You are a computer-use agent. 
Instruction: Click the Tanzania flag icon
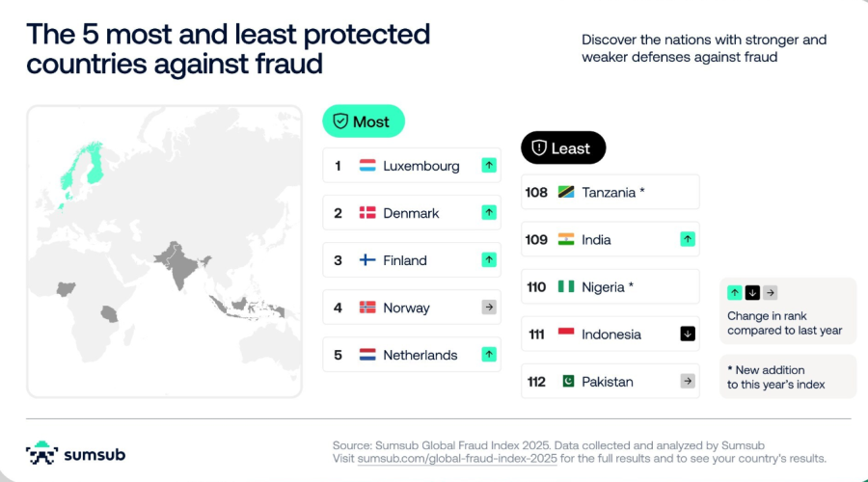click(566, 192)
